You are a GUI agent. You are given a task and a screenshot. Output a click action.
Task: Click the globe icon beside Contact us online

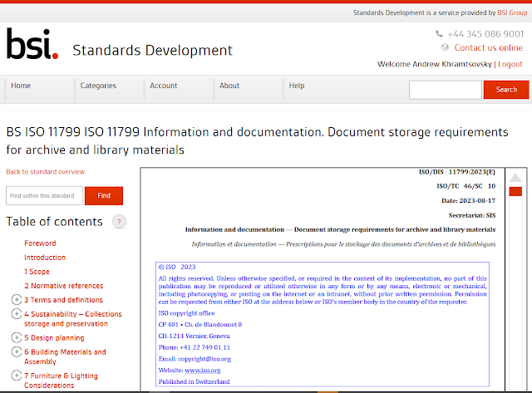coord(445,47)
